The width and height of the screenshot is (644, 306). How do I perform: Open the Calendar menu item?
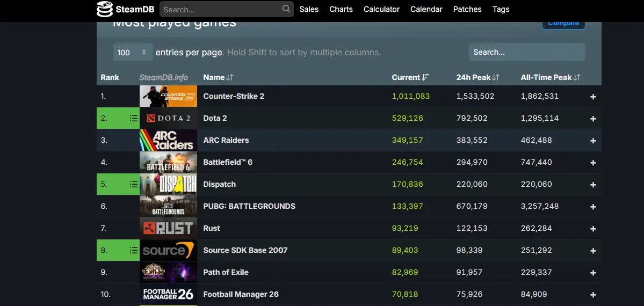click(x=426, y=9)
